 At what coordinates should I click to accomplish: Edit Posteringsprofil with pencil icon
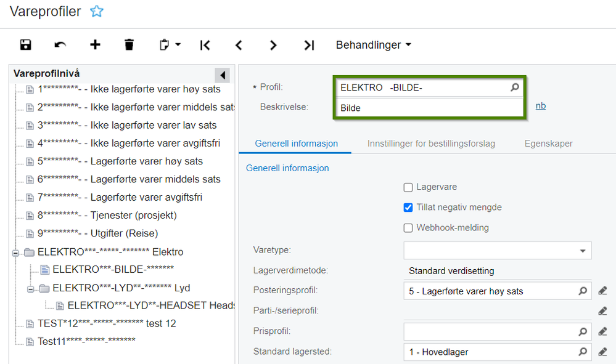pos(602,291)
